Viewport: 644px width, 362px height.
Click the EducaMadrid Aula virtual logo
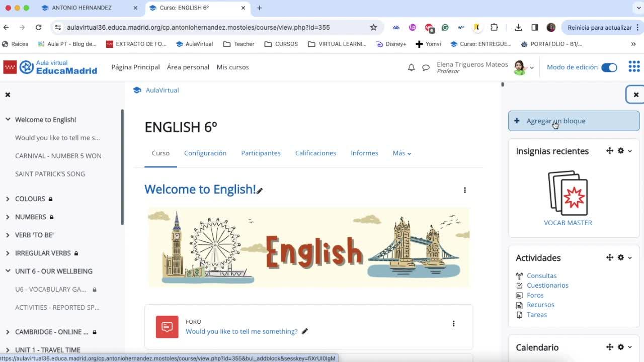(50, 67)
